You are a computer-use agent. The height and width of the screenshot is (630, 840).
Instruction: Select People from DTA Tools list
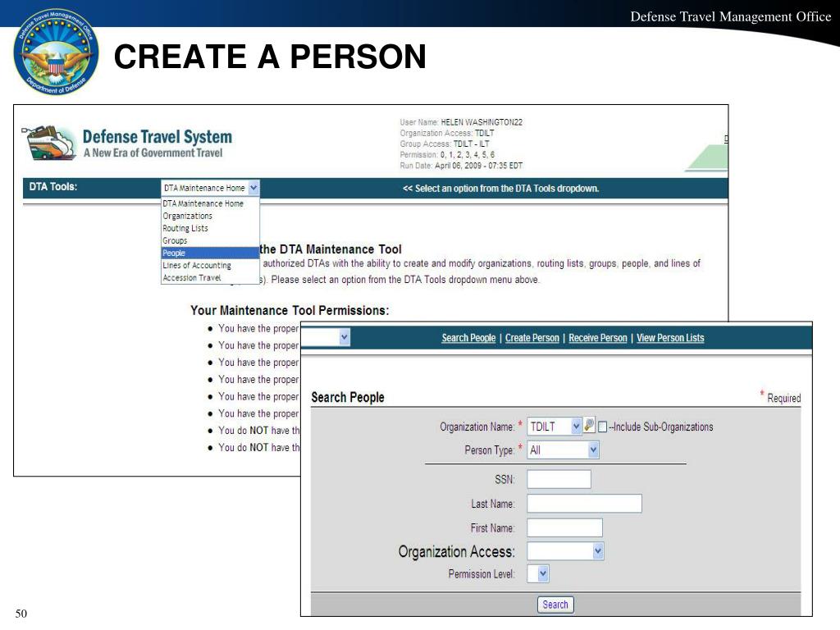click(x=210, y=253)
